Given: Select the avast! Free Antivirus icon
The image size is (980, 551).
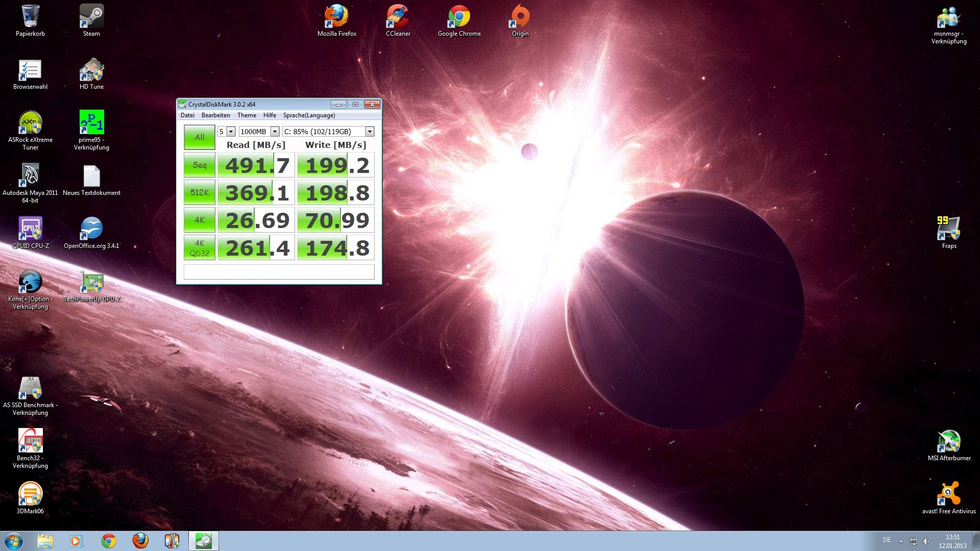Looking at the screenshot, I should [949, 498].
